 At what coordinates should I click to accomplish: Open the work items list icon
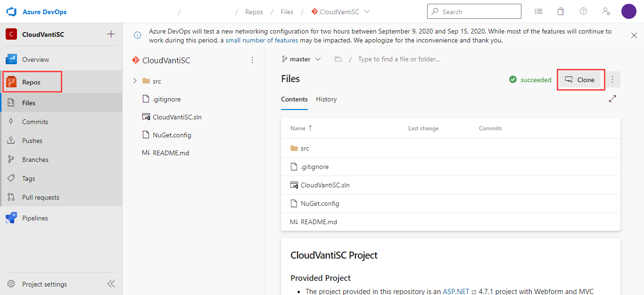tap(538, 12)
